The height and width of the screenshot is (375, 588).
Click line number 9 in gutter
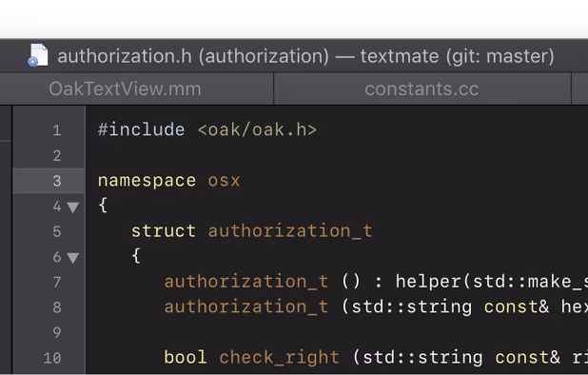(57, 332)
